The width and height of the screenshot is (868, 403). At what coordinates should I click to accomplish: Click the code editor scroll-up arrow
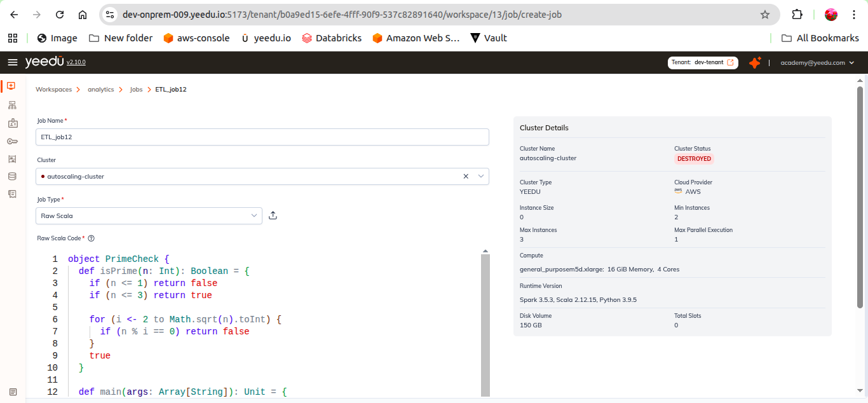[485, 252]
